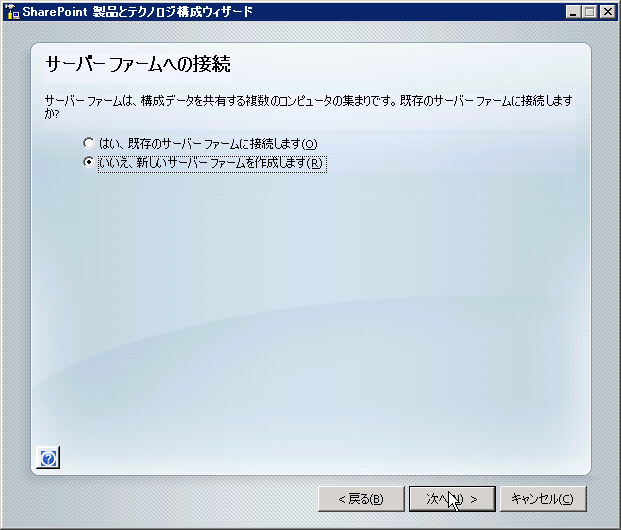
Task: Maximize the configuration wizard window
Action: point(589,12)
